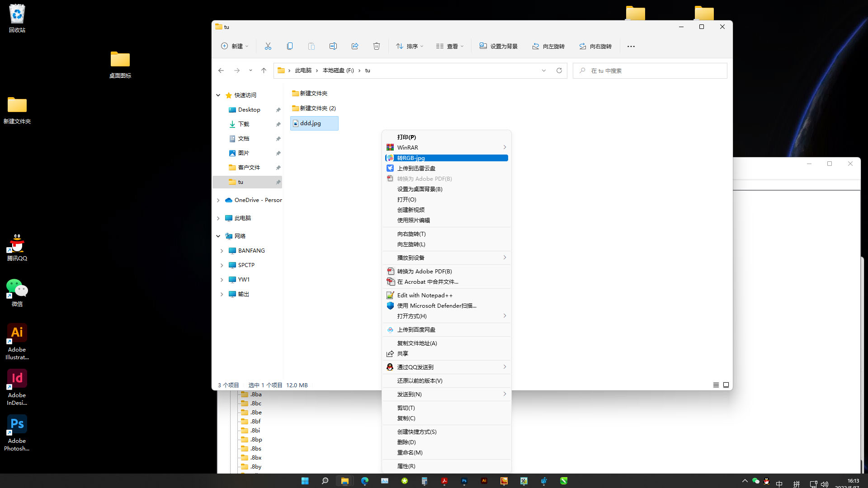
Task: Click the Rename icon in Explorer toolbar
Action: pos(333,46)
